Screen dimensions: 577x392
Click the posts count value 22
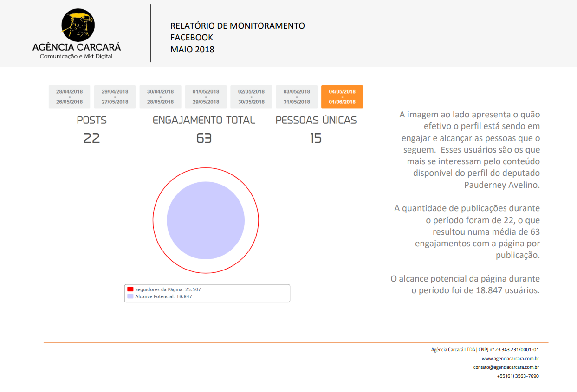point(92,138)
